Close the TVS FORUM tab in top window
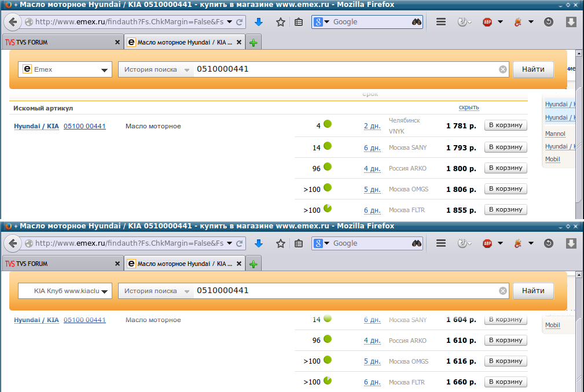Image resolution: width=584 pixels, height=392 pixels. pyautogui.click(x=117, y=42)
